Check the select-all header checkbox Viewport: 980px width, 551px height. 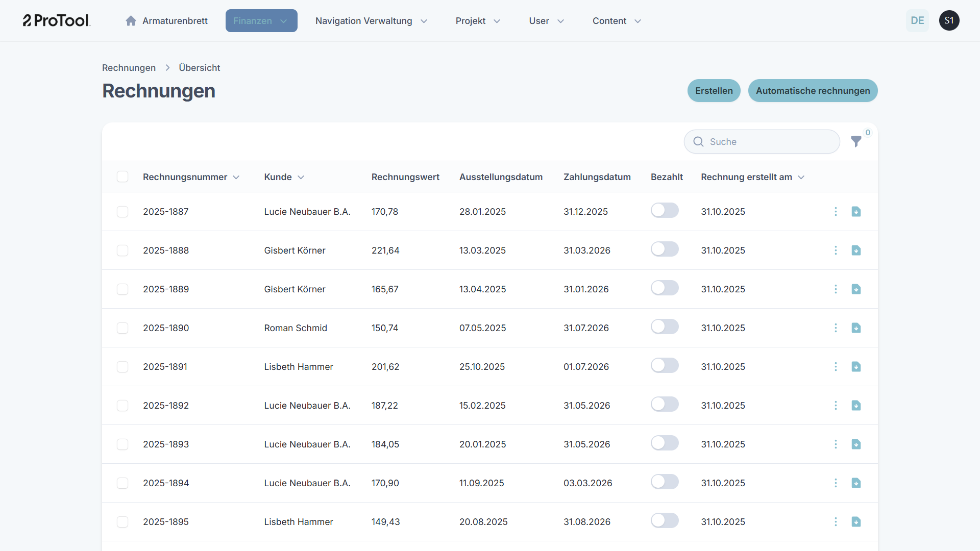(x=122, y=177)
